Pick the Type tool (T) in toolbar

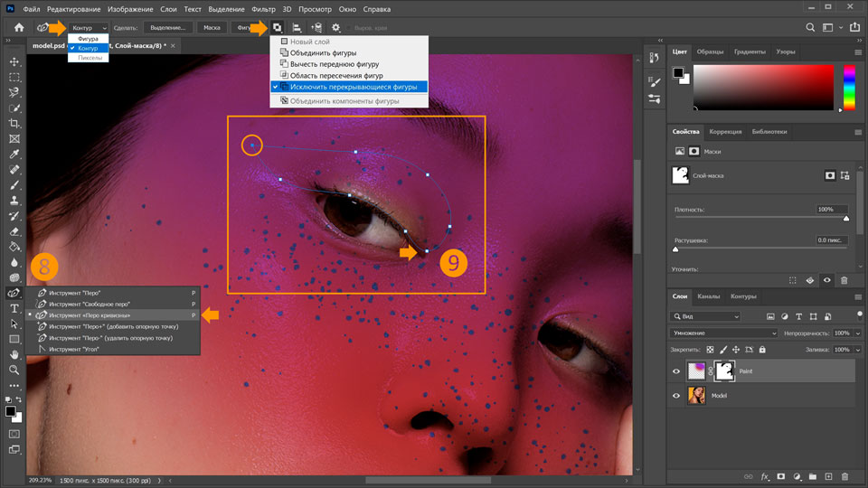(14, 308)
